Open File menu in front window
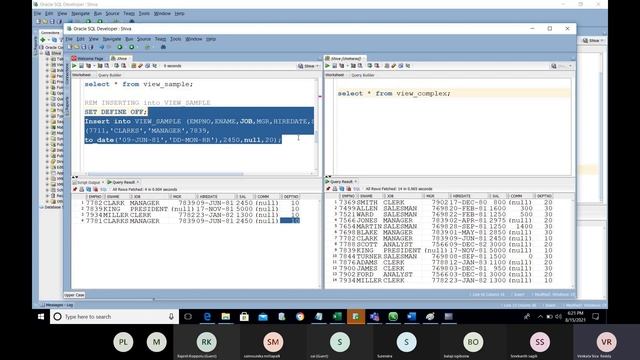This screenshot has height=360, width=640. coord(69,39)
